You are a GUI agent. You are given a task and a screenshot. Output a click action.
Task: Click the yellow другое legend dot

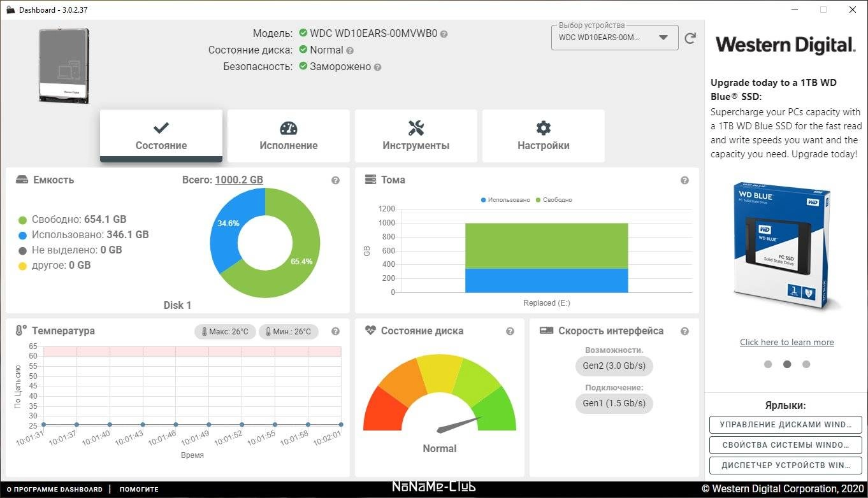(x=23, y=266)
